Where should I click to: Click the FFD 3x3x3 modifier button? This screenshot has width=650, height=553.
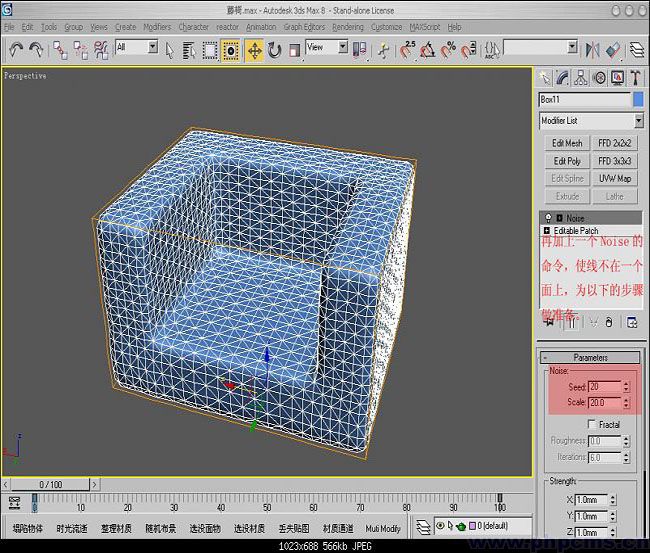[615, 161]
